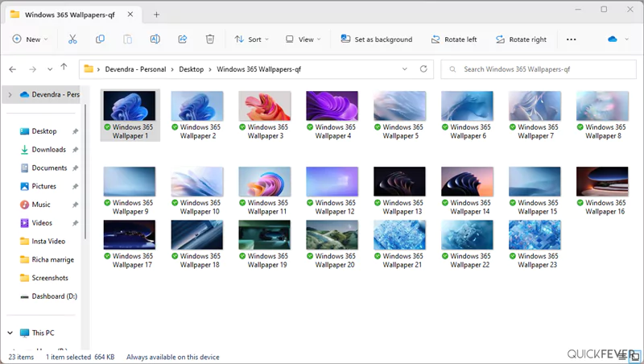The image size is (644, 364).
Task: Click Rotate right button
Action: [521, 39]
